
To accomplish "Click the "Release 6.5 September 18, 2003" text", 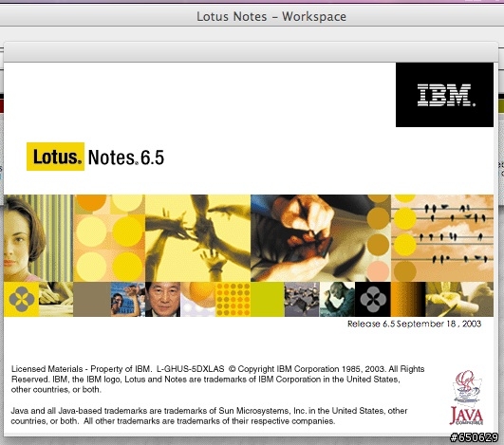I will (x=414, y=324).
